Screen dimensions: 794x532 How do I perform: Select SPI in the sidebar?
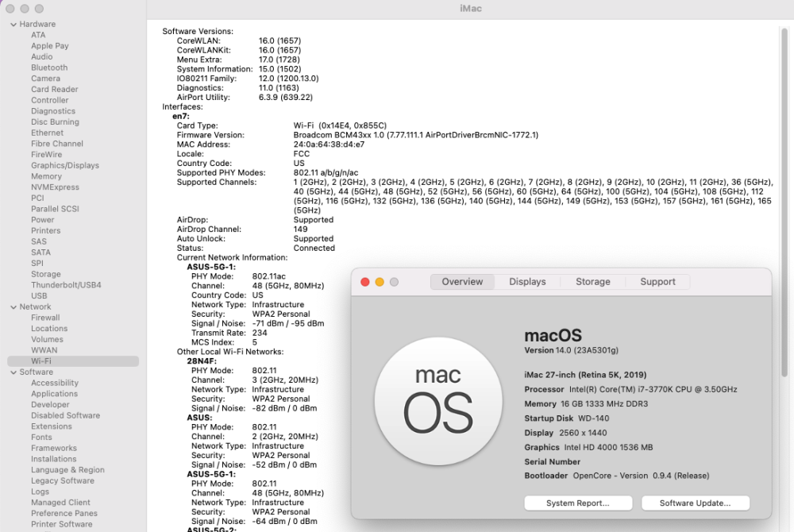(x=37, y=263)
